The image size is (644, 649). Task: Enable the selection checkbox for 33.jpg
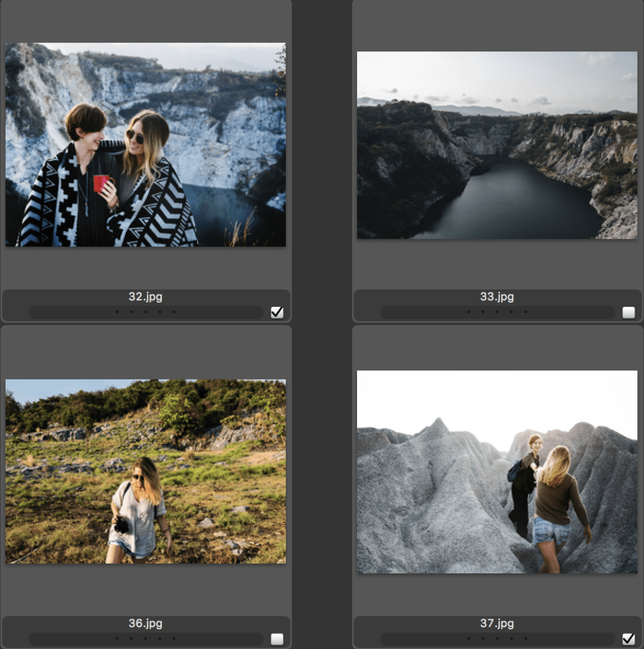[627, 311]
